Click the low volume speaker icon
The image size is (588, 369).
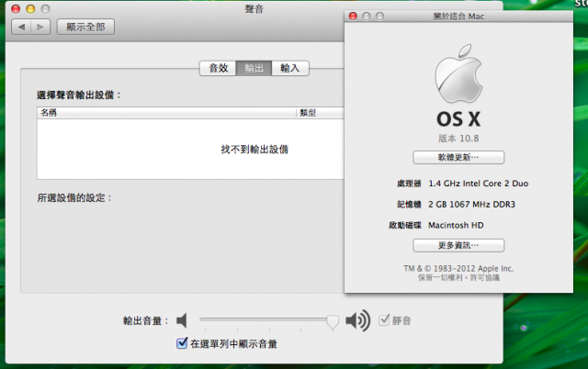(182, 320)
